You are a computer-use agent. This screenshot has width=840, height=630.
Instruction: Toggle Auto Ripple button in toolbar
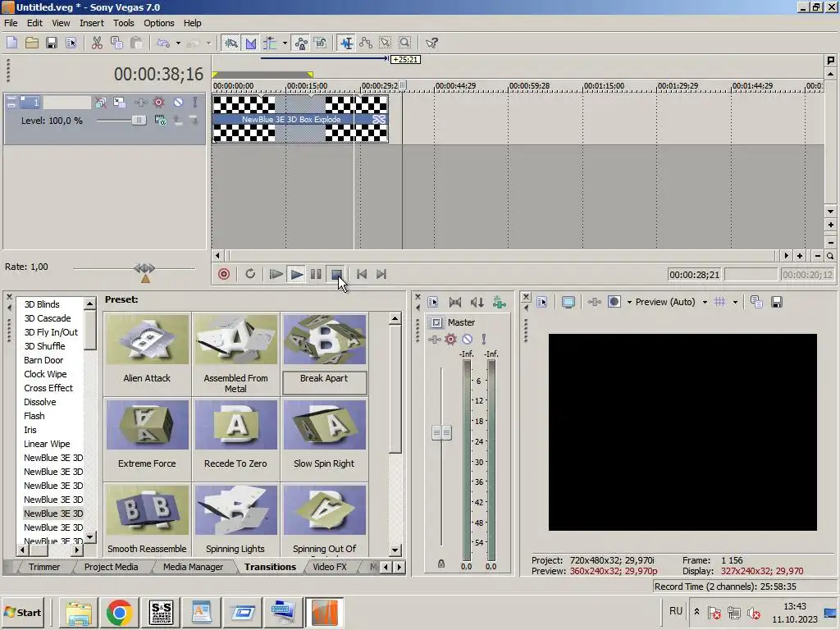tap(270, 43)
